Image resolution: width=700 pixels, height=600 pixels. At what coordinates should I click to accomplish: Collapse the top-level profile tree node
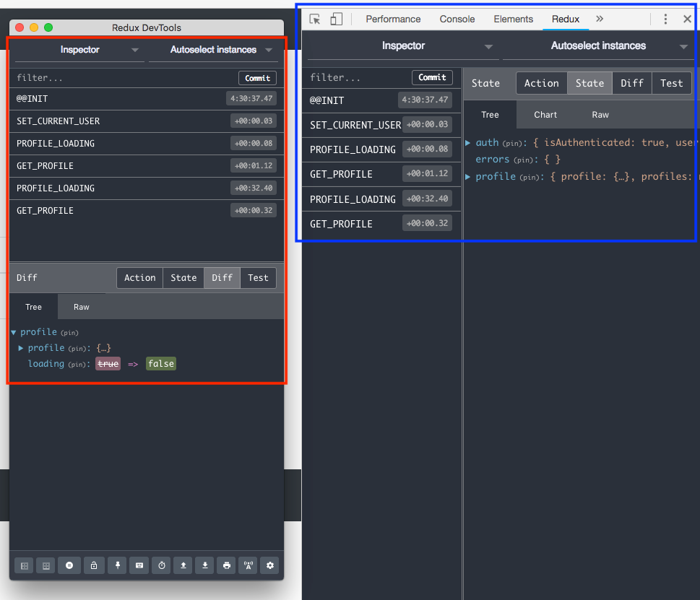(14, 332)
